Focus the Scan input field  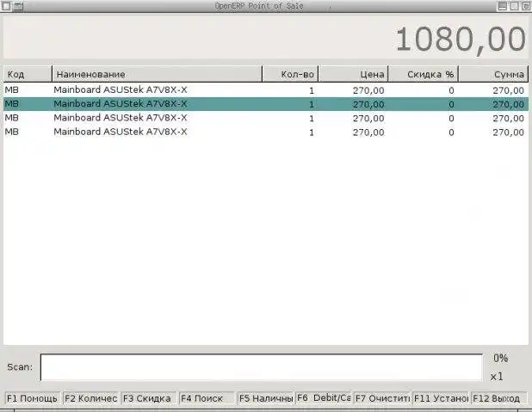tap(261, 367)
